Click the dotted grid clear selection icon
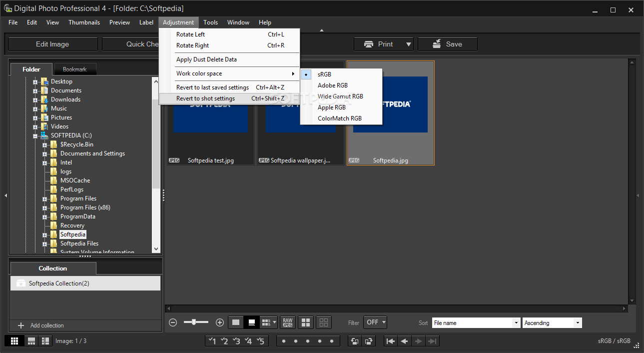 coord(324,322)
